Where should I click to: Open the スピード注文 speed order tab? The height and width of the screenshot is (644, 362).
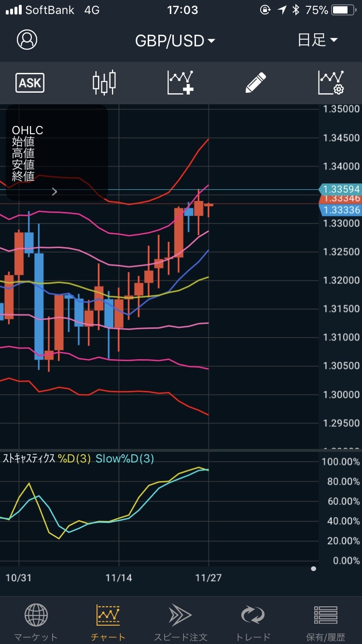click(181, 622)
